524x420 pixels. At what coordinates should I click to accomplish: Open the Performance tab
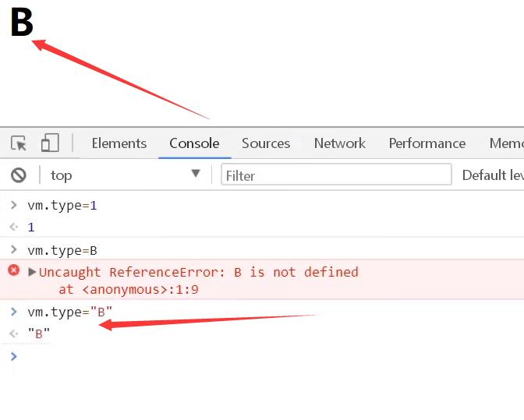[427, 143]
